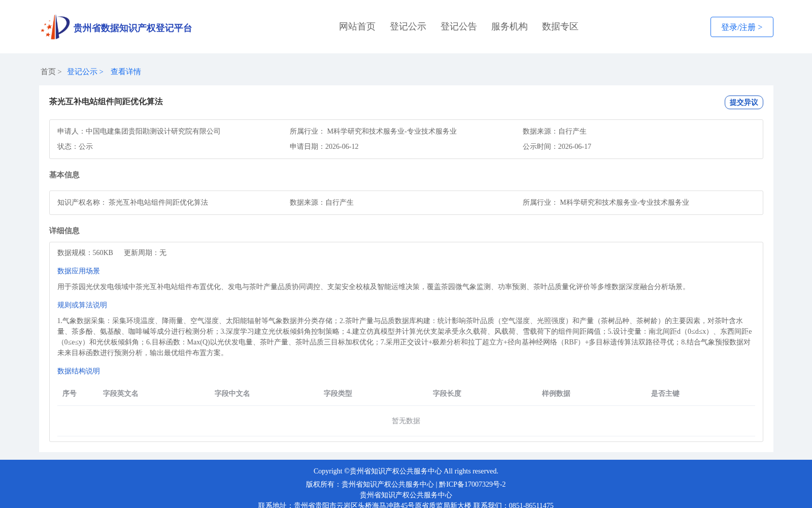Click applicant 中国电建集团贵阳勘测设计研究院有限公司

[x=153, y=131]
